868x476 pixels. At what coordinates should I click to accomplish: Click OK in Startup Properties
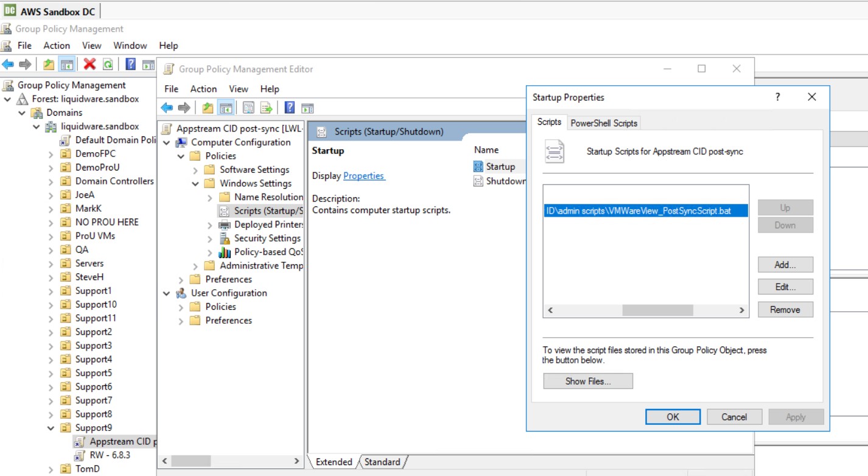pos(673,417)
